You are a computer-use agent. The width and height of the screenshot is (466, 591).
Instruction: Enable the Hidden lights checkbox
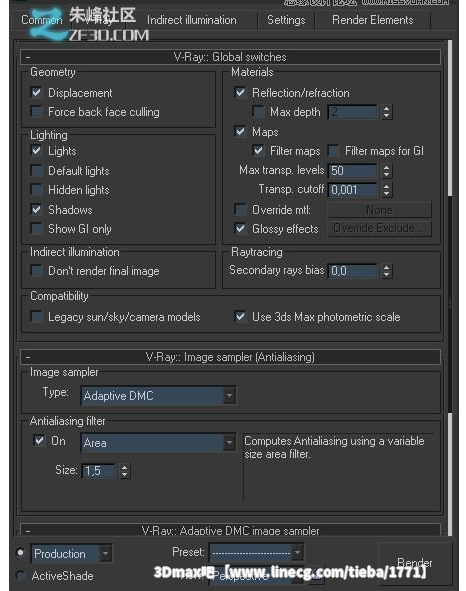point(37,190)
